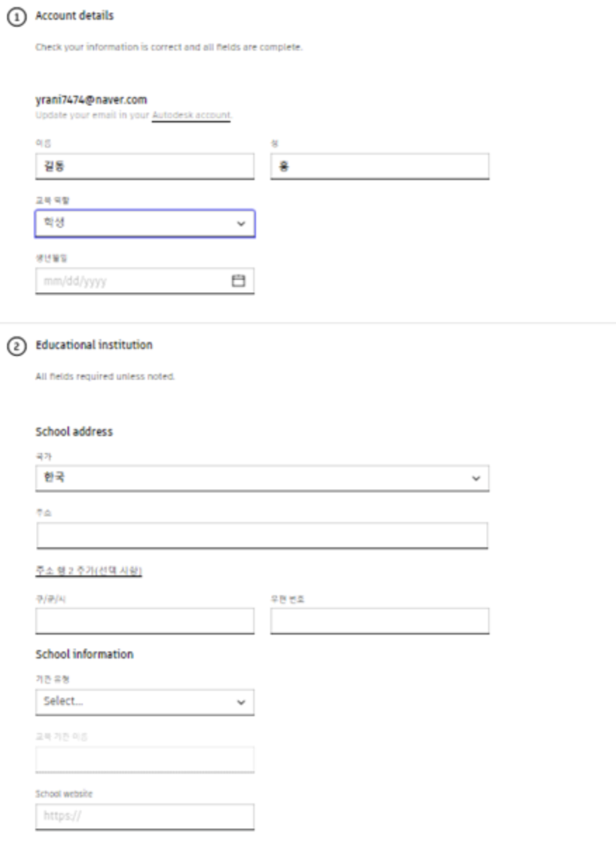This screenshot has width=616, height=854.
Task: Click the School website https:// field
Action: 145,817
